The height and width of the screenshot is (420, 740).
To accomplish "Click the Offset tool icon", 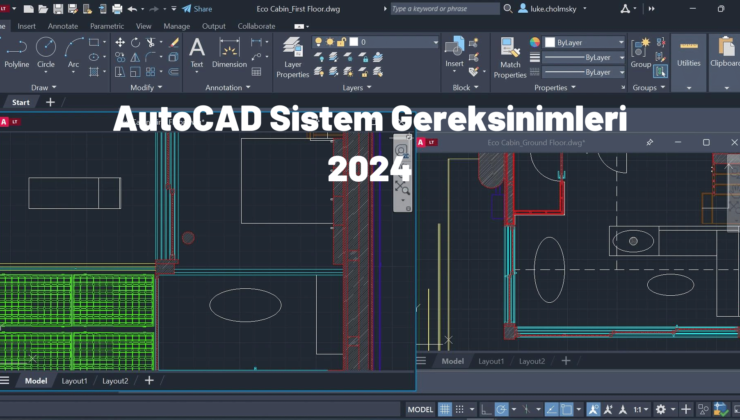I will point(174,72).
